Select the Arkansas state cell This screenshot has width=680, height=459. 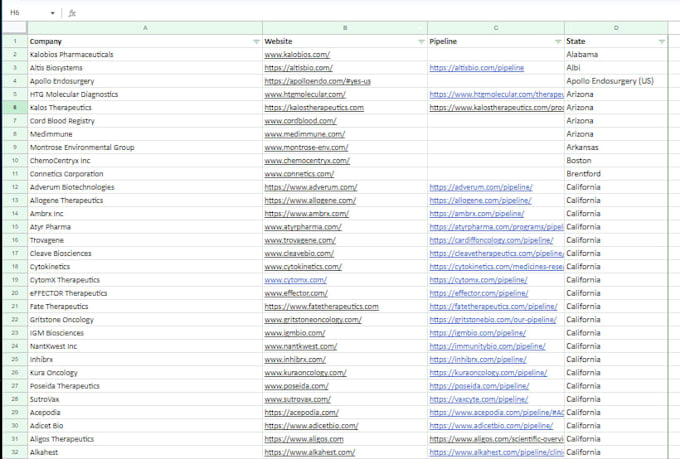pyautogui.click(x=616, y=148)
